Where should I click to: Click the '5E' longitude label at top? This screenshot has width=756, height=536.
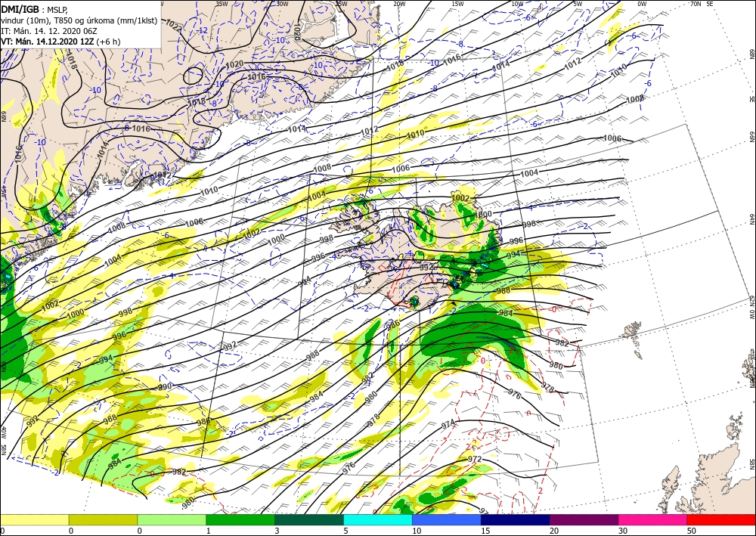(710, 4)
